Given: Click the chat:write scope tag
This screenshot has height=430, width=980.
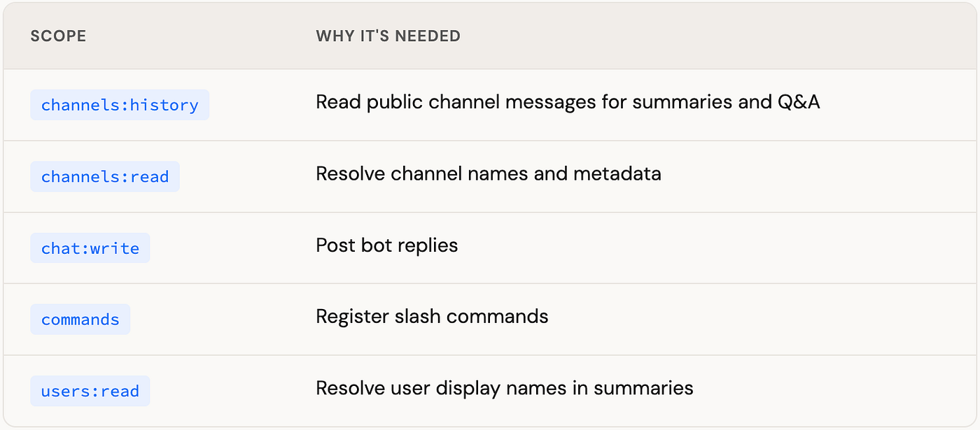Looking at the screenshot, I should pyautogui.click(x=90, y=248).
